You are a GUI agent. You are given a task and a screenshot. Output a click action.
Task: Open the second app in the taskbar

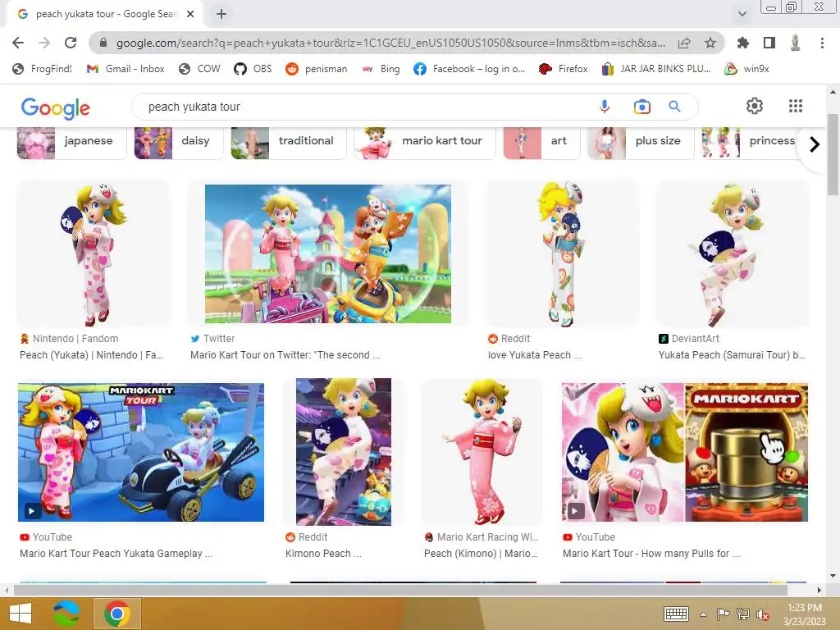[x=67, y=614]
